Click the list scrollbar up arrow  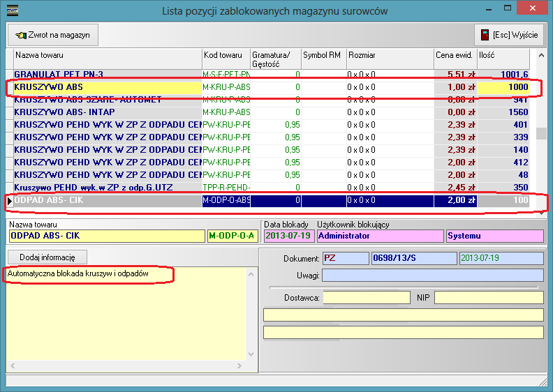[x=541, y=55]
